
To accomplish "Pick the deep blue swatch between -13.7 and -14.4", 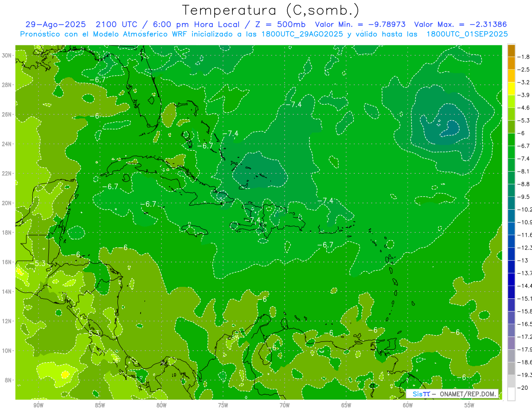I will pyautogui.click(x=511, y=279).
